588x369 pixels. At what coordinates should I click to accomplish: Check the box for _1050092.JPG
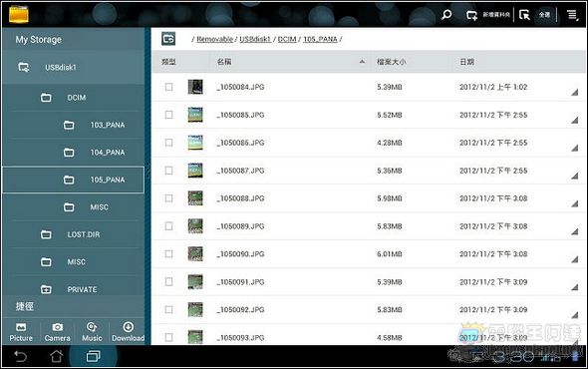(168, 309)
